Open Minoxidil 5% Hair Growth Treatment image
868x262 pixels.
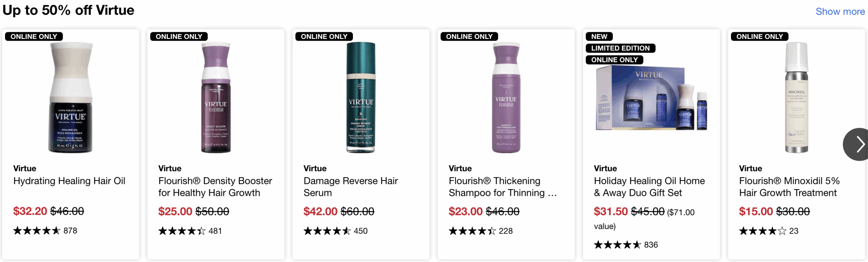(x=796, y=97)
